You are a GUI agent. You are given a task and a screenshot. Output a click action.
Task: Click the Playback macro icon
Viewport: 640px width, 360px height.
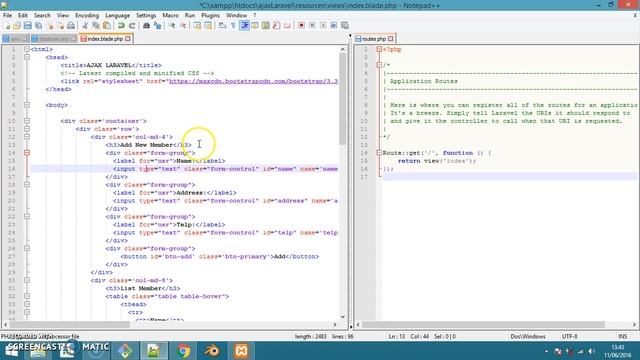click(x=323, y=26)
